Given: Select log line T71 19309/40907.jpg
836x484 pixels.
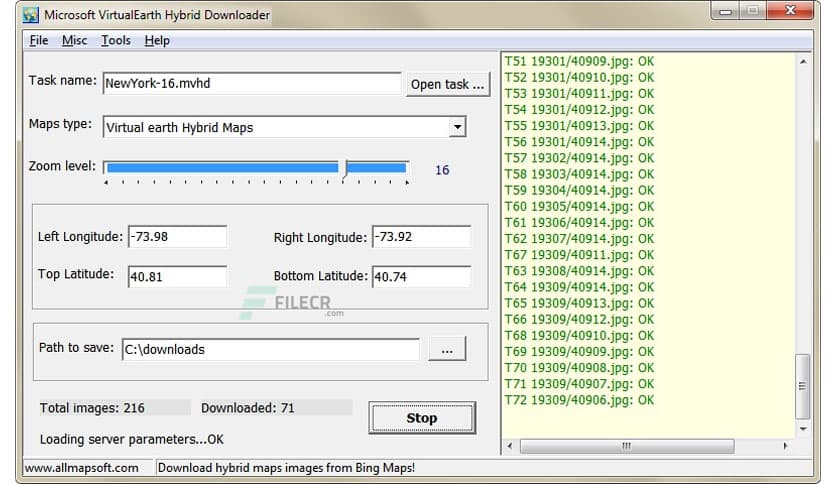Looking at the screenshot, I should [x=579, y=384].
